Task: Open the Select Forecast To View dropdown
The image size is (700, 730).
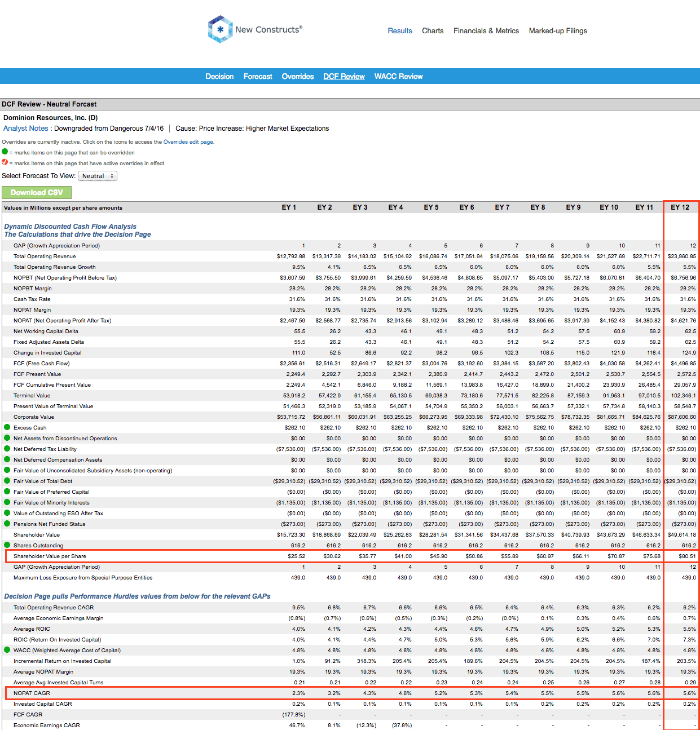Action: coord(98,176)
